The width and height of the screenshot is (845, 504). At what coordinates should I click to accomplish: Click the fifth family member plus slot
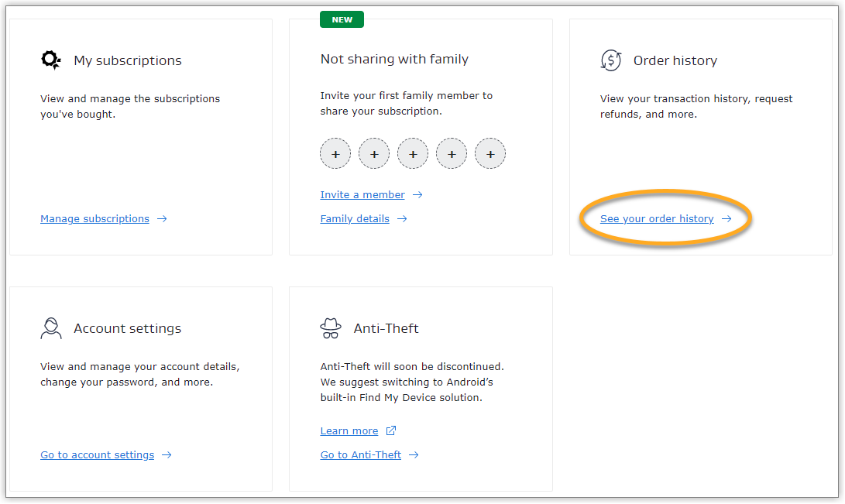pyautogui.click(x=490, y=154)
